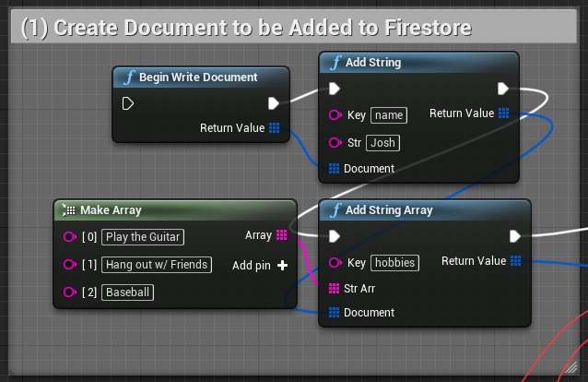
Task: Select the Add String node title
Action: [373, 63]
